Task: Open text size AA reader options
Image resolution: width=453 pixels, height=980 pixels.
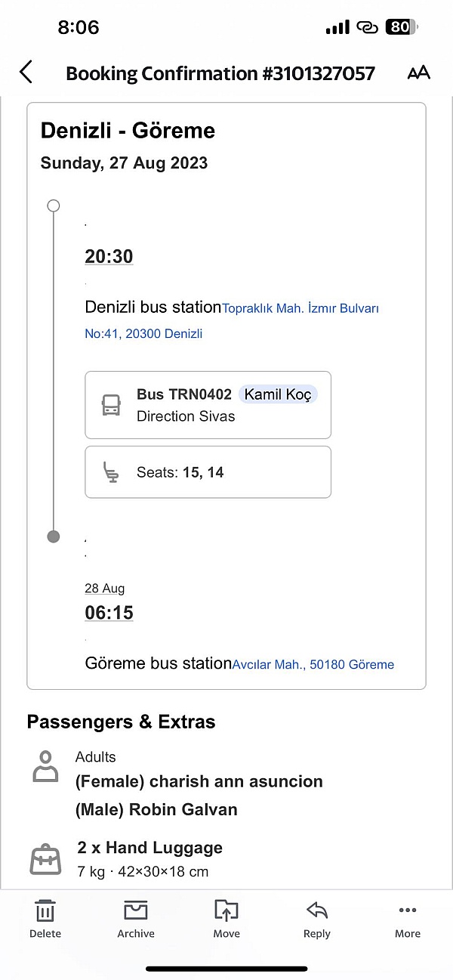Action: [418, 73]
